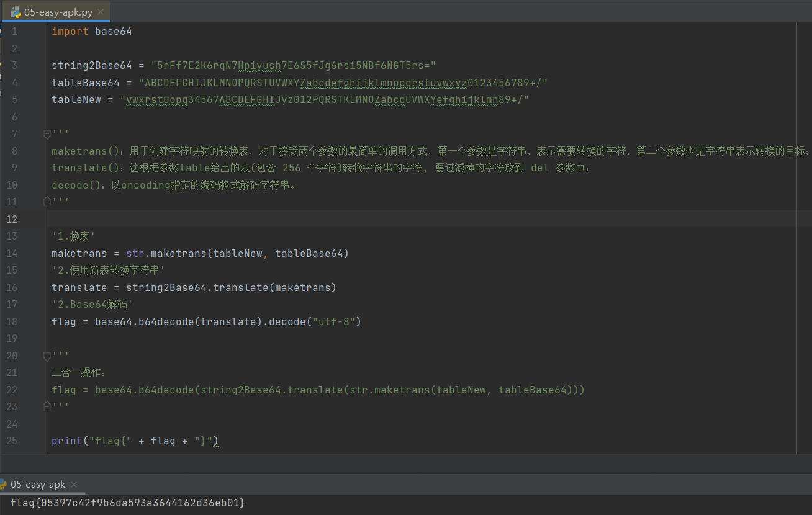This screenshot has width=812, height=515.
Task: Click the commented one-line flag statement on line 22
Action: [x=318, y=390]
